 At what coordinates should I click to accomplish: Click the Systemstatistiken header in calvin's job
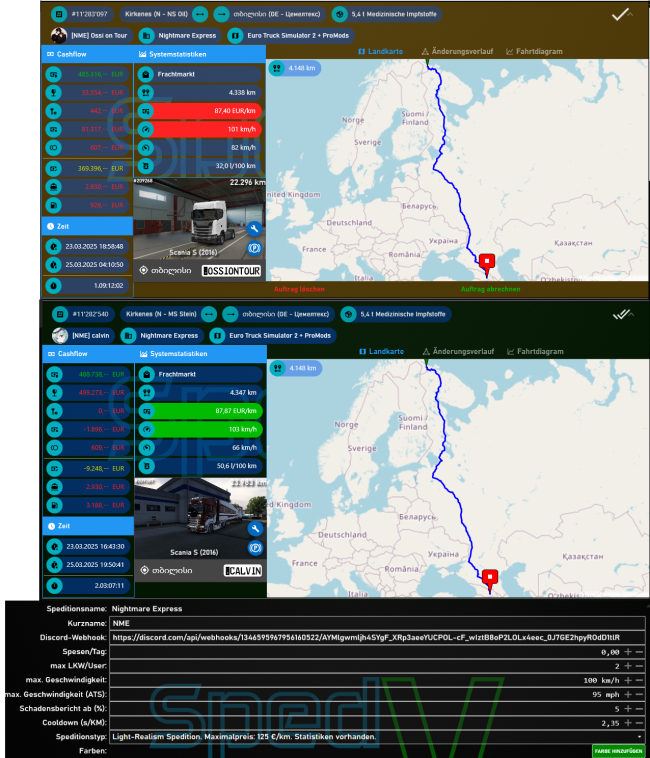pyautogui.click(x=201, y=354)
